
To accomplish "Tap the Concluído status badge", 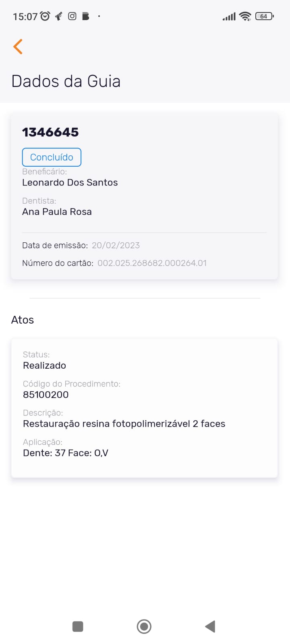I will pyautogui.click(x=52, y=157).
